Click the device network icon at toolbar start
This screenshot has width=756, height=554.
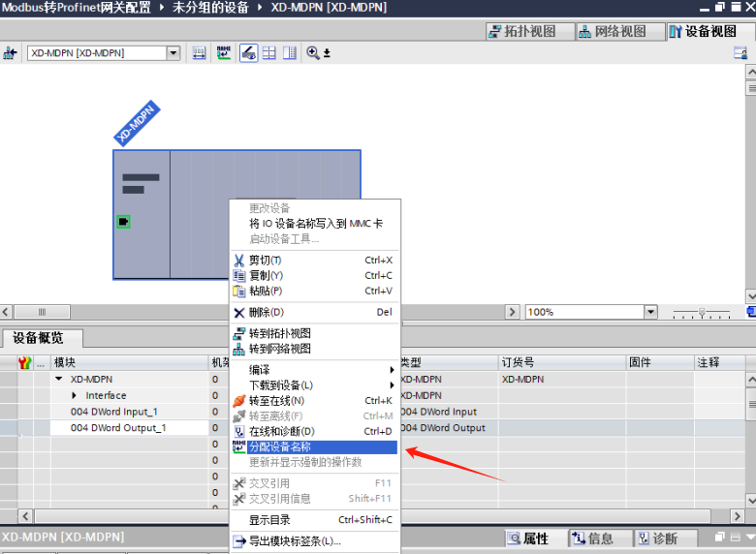coord(10,53)
